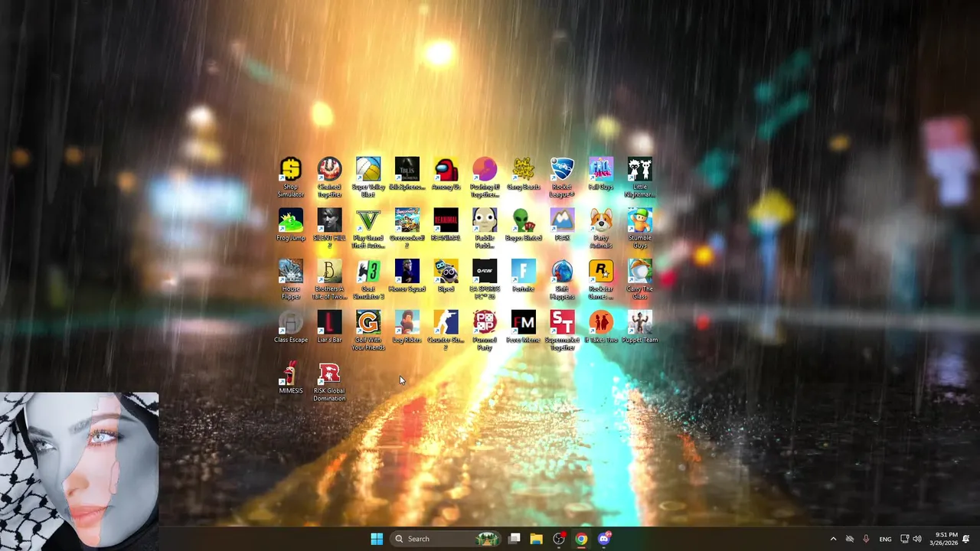Open the Biped desktop icon
980x551 pixels.
tap(446, 276)
